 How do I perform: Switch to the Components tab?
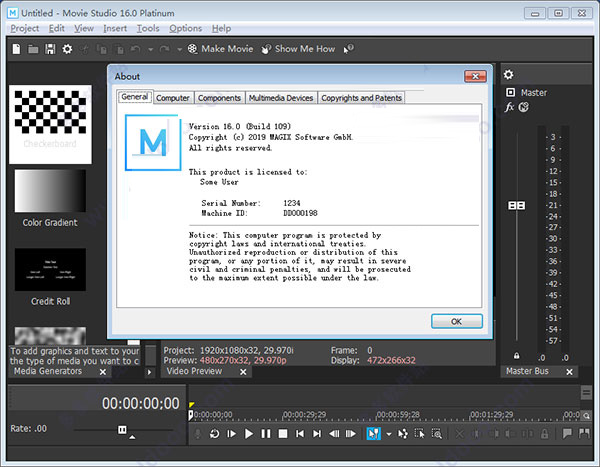tap(219, 98)
